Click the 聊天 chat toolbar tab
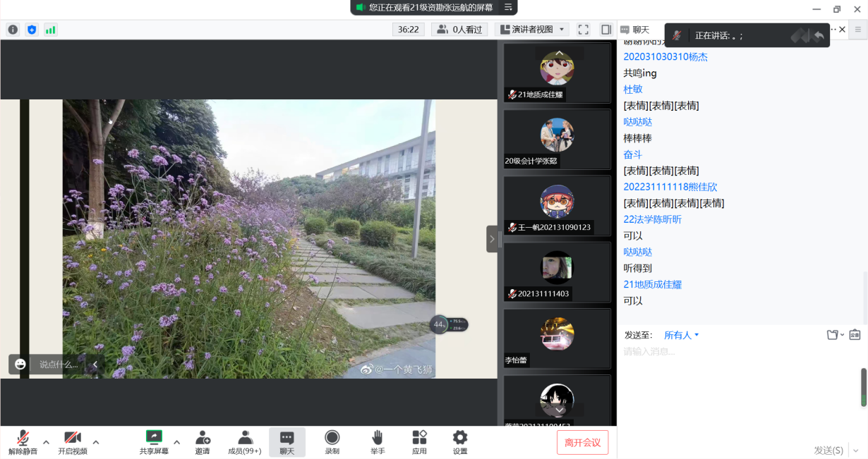The width and height of the screenshot is (868, 459). pos(287,442)
